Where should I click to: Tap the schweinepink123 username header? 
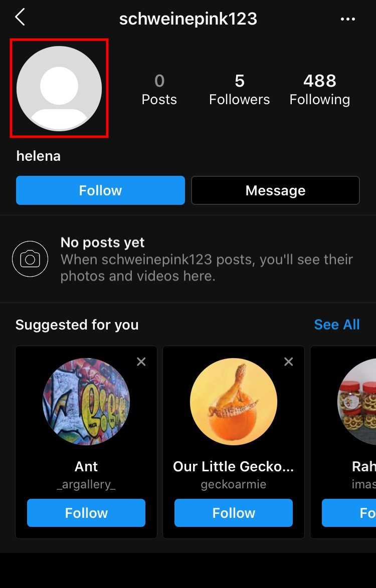pyautogui.click(x=188, y=19)
